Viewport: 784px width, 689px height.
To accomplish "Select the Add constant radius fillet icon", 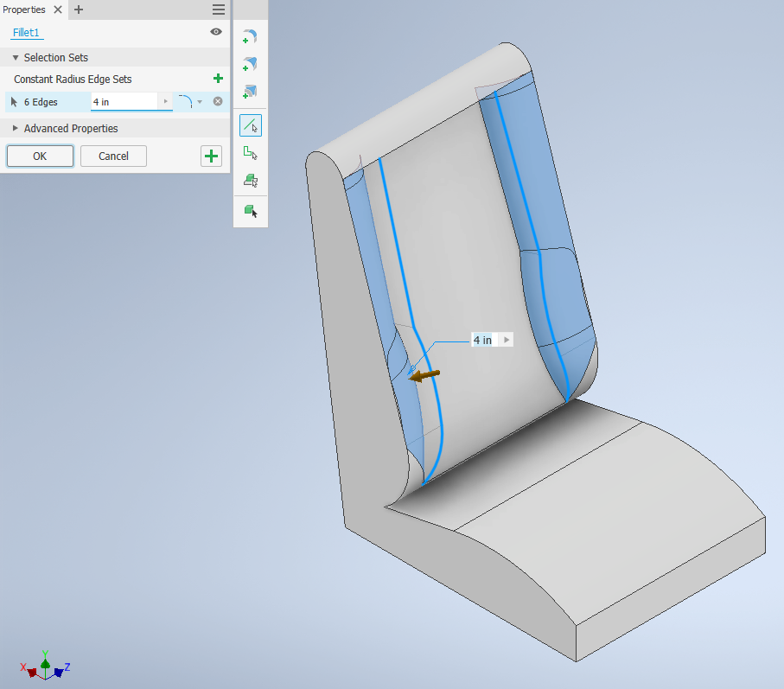I will [250, 36].
